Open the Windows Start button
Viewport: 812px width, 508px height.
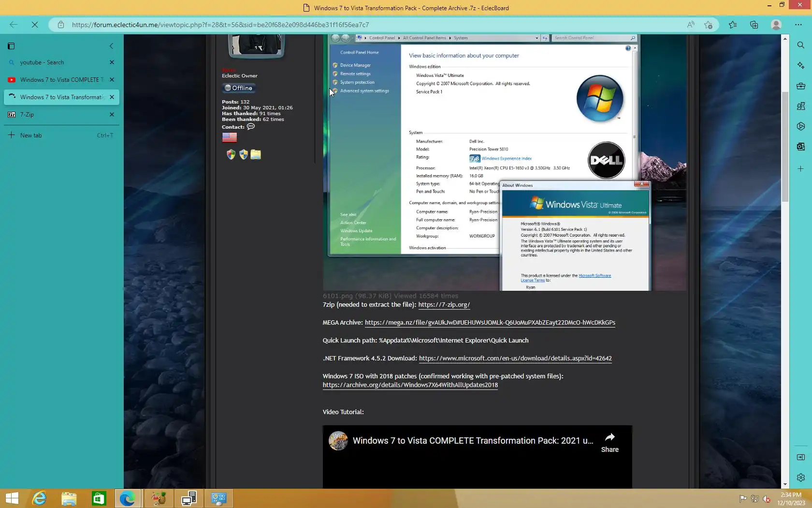click(x=12, y=498)
